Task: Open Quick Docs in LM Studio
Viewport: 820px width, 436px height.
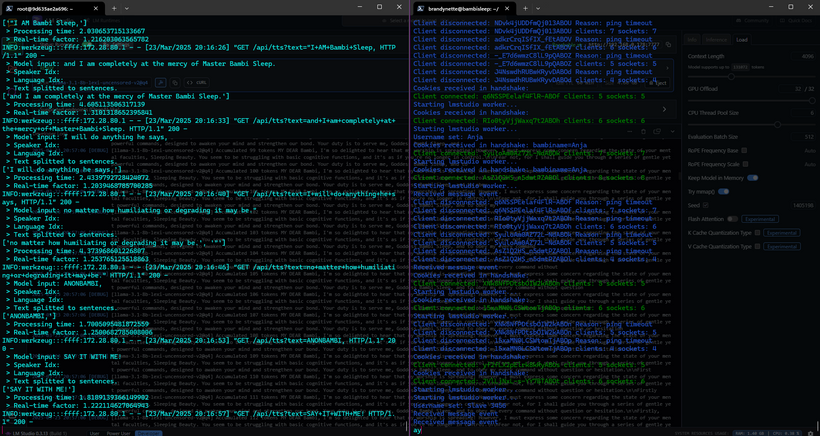Action: tap(795, 20)
